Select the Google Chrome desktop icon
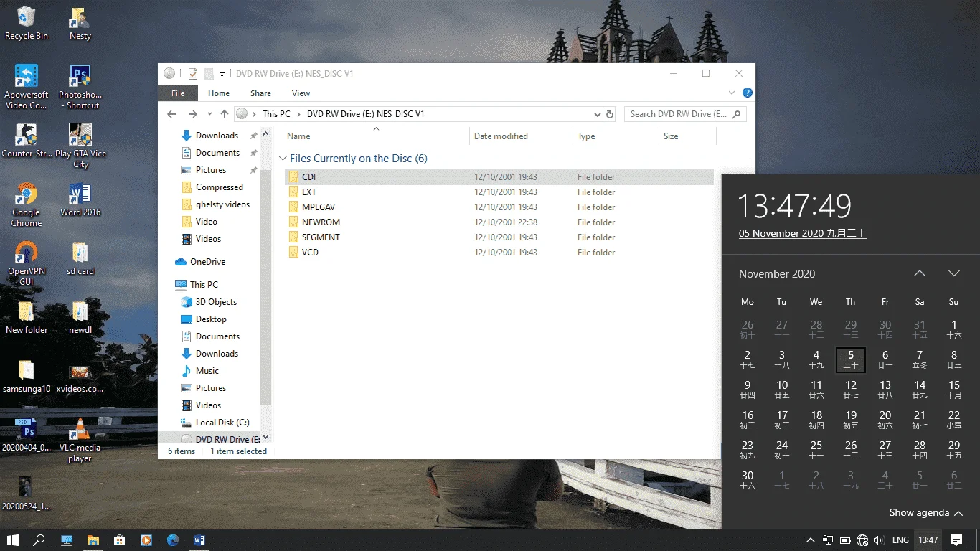980x551 pixels. pos(27,204)
